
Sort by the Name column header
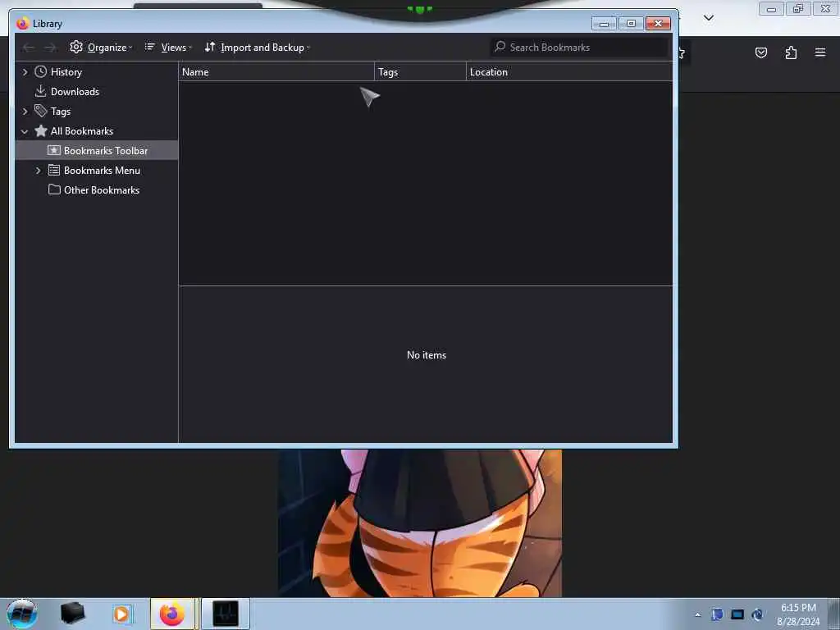coord(276,72)
